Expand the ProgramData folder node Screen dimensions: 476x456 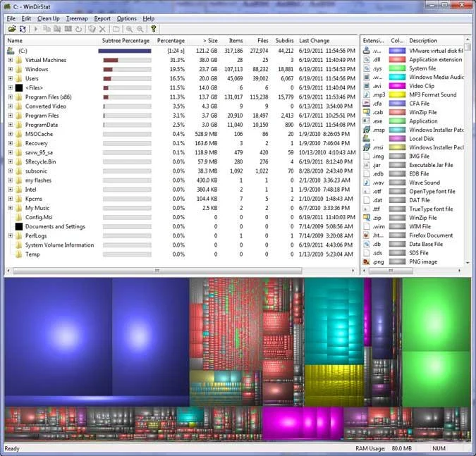(11, 125)
